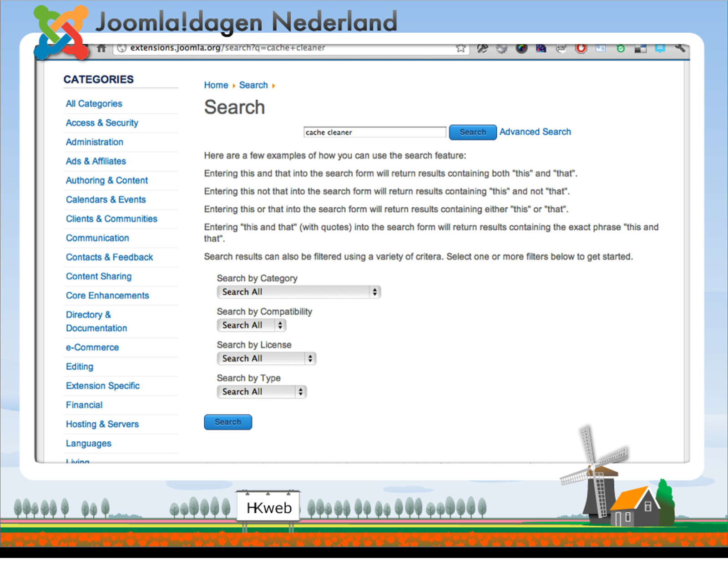This screenshot has height=561, width=728.
Task: Open Ads & Affiliates category
Action: point(96,161)
